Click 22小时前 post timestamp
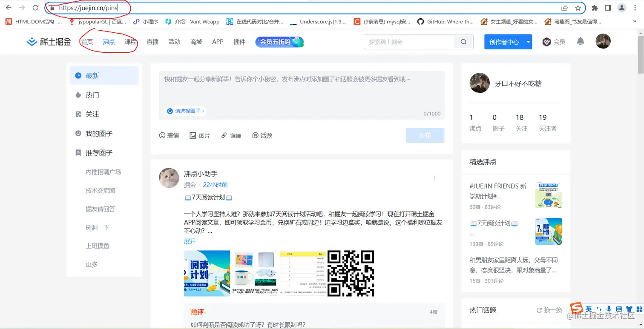 click(215, 185)
